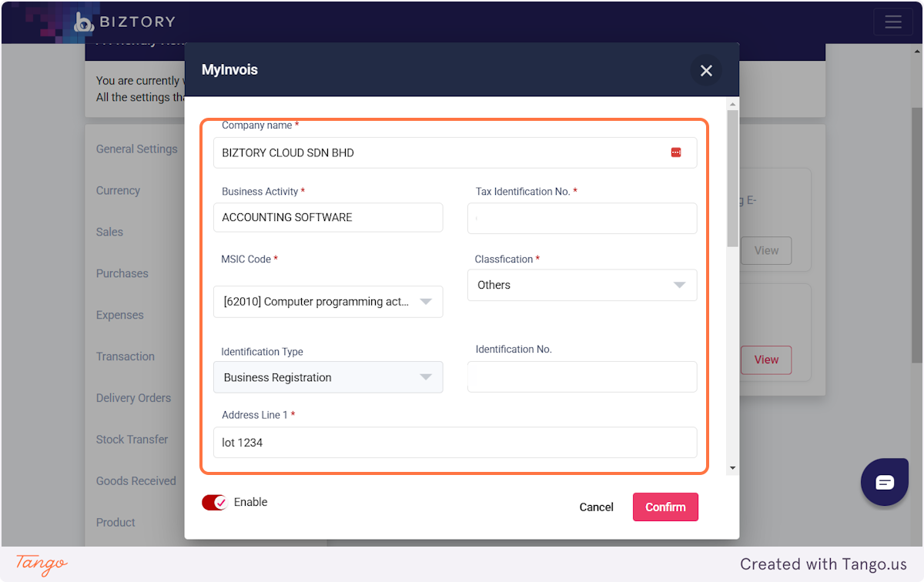
Task: Open Product settings in sidebar
Action: pos(115,523)
